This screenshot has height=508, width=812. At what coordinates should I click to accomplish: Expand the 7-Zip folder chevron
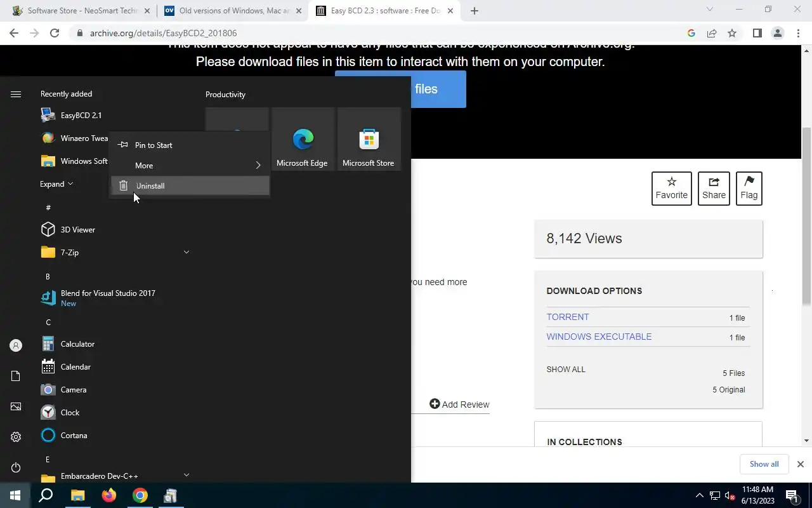[x=187, y=253]
